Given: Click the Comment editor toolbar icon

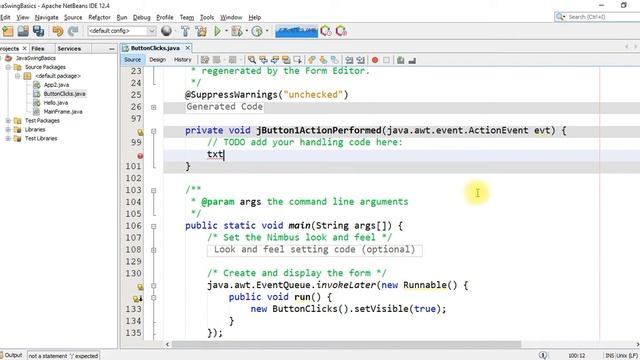Looking at the screenshot, I should tap(401, 60).
